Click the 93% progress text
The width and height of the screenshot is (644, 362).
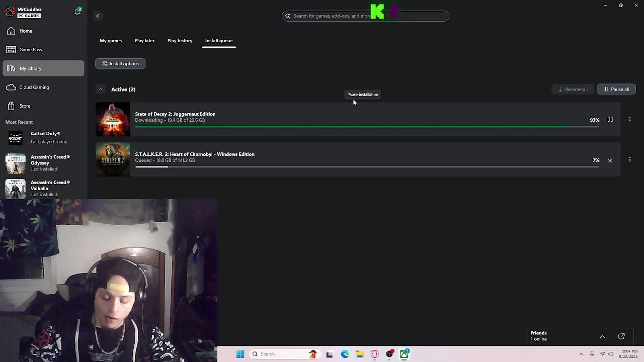click(x=594, y=120)
